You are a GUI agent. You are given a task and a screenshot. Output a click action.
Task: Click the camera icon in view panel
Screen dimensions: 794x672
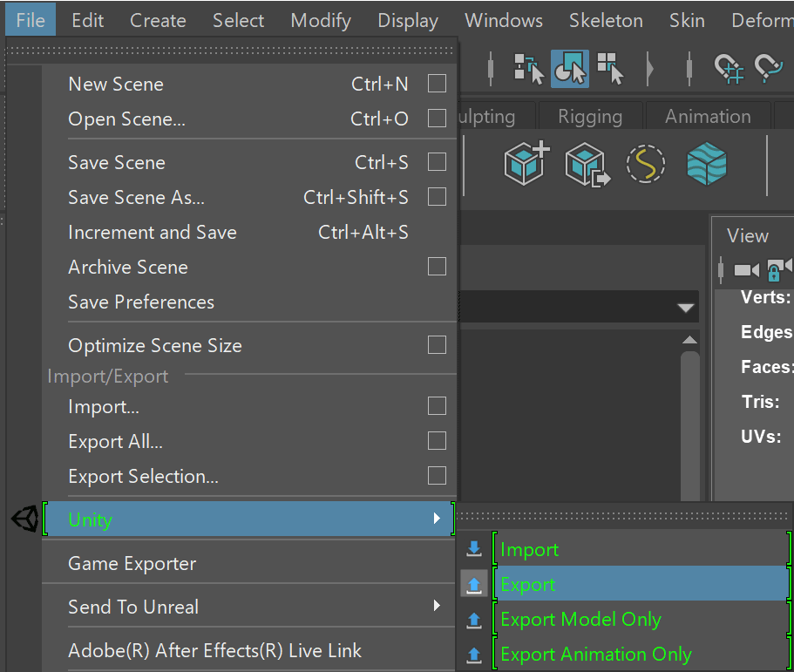(x=747, y=270)
